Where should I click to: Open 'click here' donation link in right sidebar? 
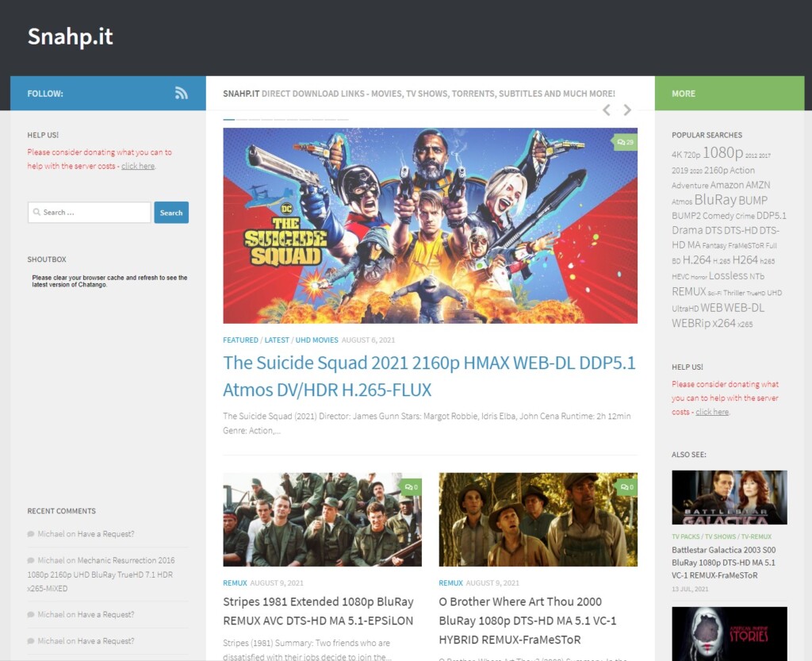pos(712,412)
